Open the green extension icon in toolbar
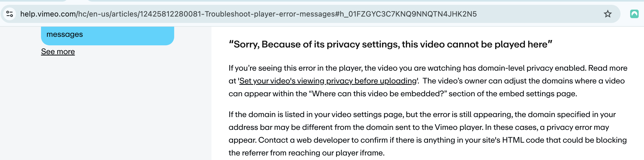 pos(634,14)
